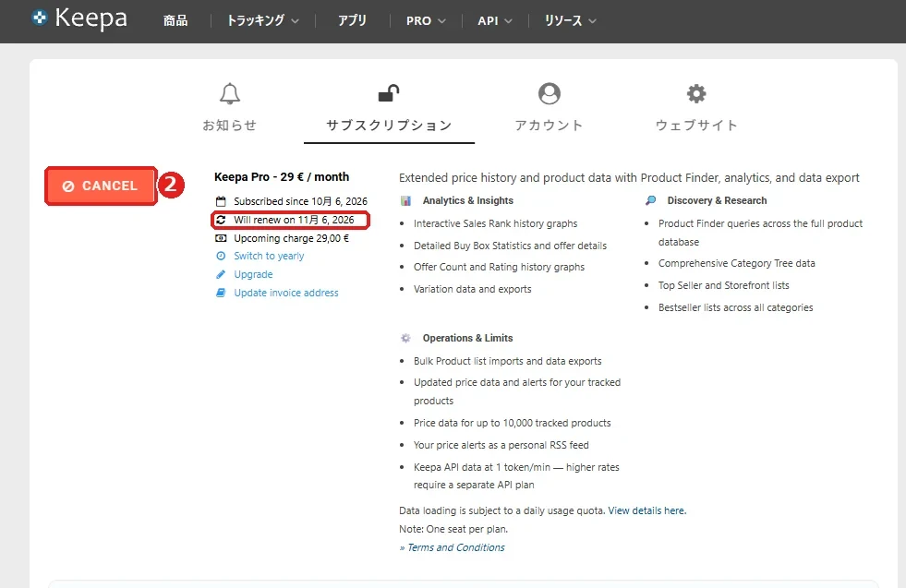906x588 pixels.
Task: Click the Keepa logo icon
Action: point(40,18)
